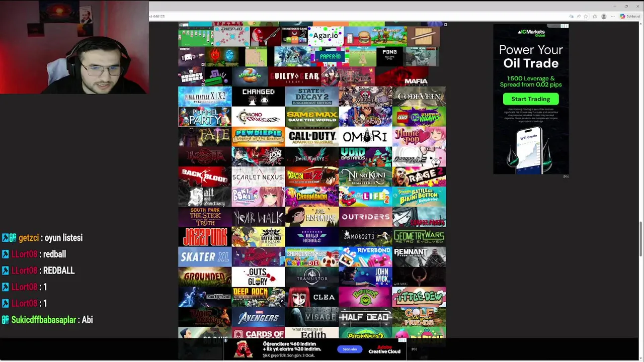Open the browser three-dot settings menu
644x362 pixels.
pyautogui.click(x=613, y=16)
